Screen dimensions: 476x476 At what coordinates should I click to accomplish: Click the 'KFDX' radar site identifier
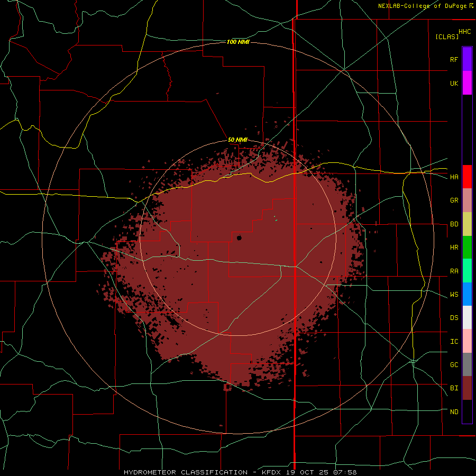coord(272,472)
